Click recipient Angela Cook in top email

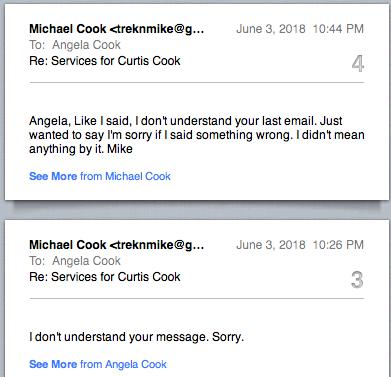click(x=86, y=45)
